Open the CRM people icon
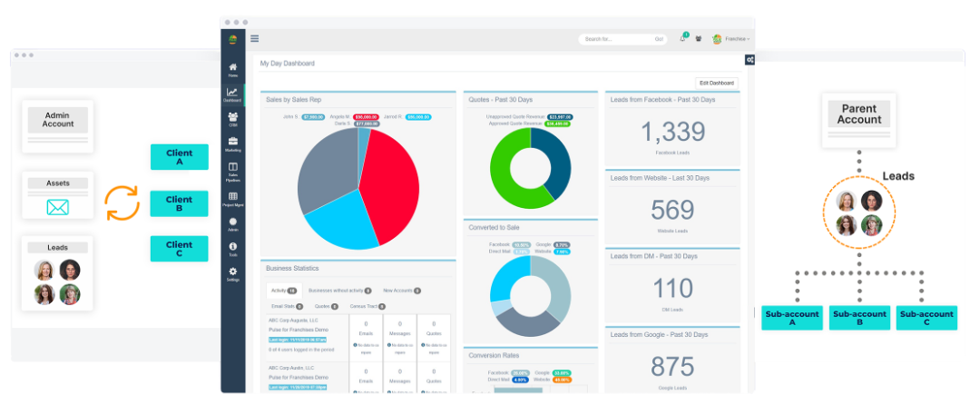The width and height of the screenshot is (980, 415). (x=232, y=116)
